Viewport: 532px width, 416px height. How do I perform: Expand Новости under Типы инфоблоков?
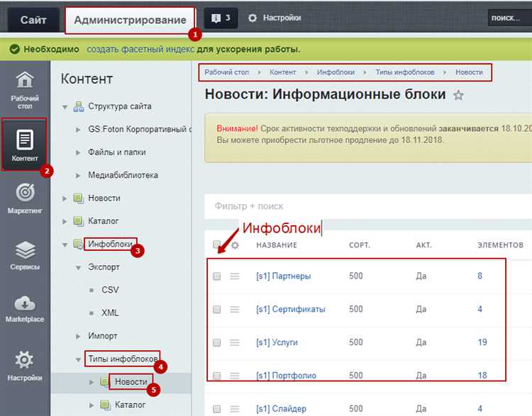(x=92, y=382)
